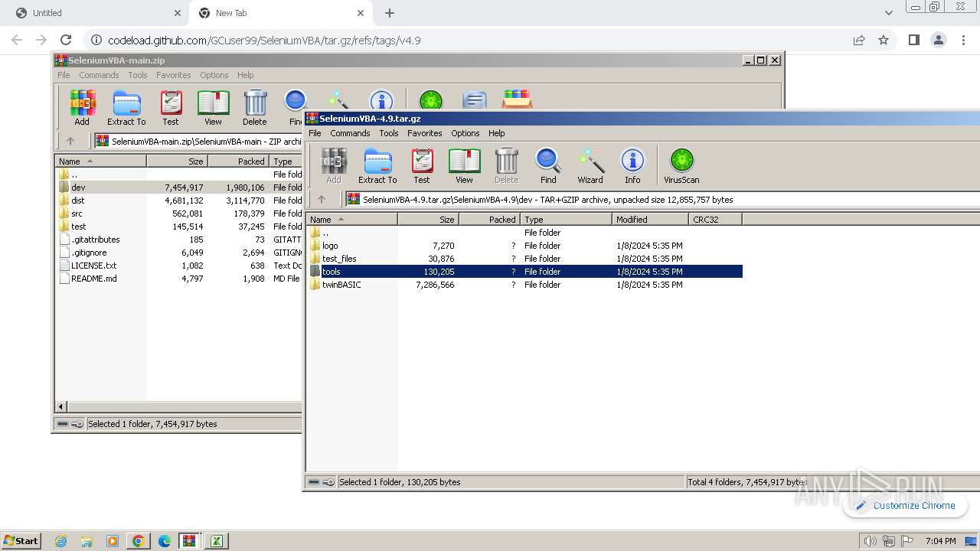The width and height of the screenshot is (980, 551).
Task: Click Test icon in SeleniumVBA-4.9.tar.gz toolbar
Action: coord(422,166)
